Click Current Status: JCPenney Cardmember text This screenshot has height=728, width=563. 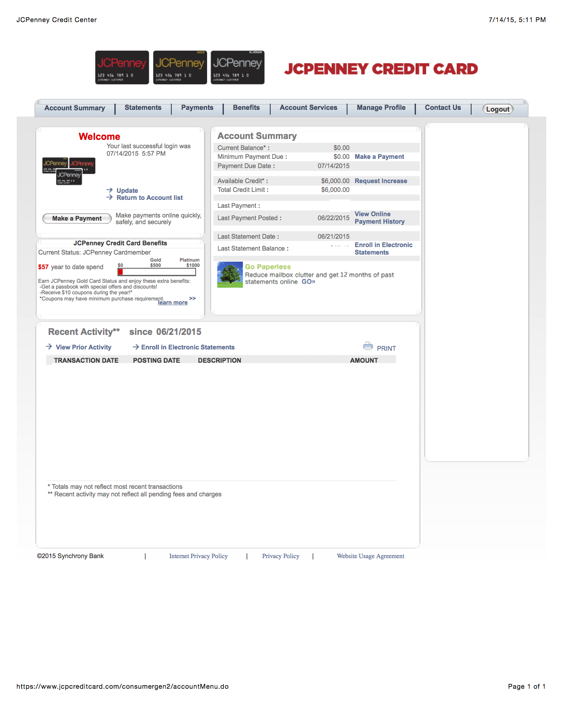coord(94,252)
